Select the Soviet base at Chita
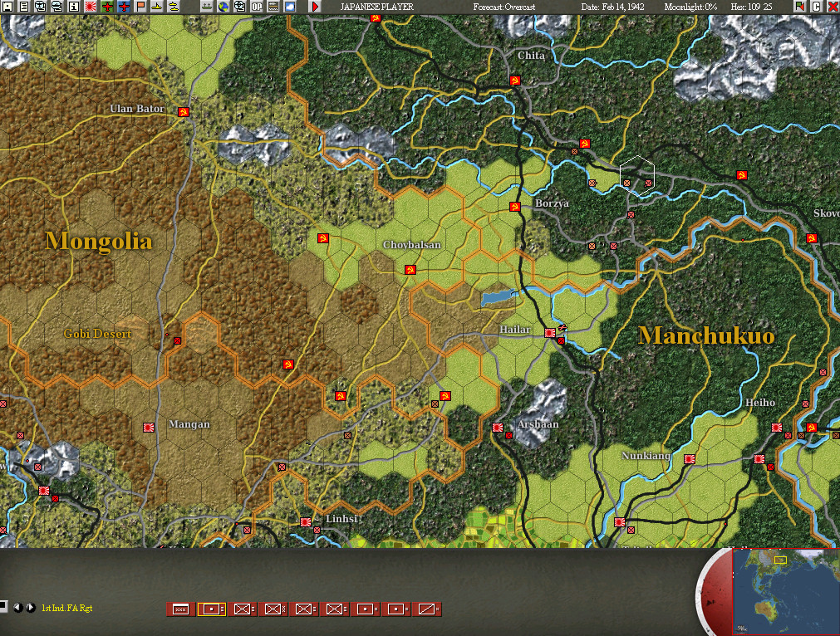Viewport: 840px width, 636px height. [x=515, y=81]
